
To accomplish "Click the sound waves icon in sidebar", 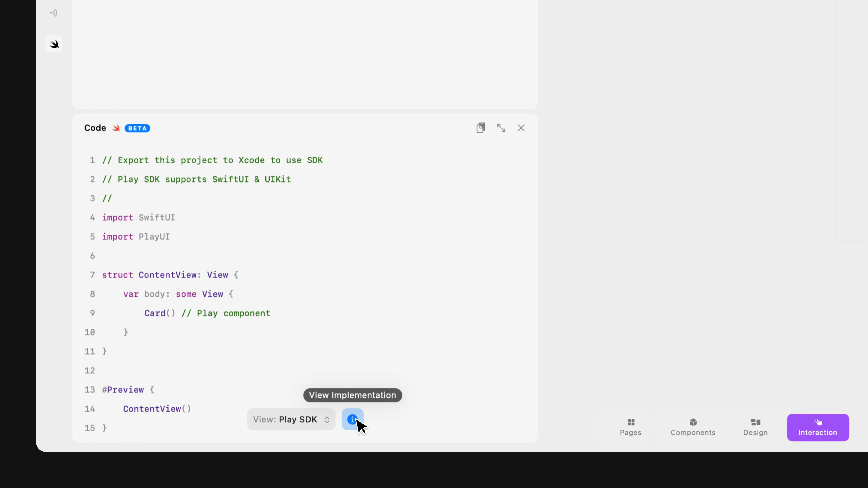I will (54, 13).
